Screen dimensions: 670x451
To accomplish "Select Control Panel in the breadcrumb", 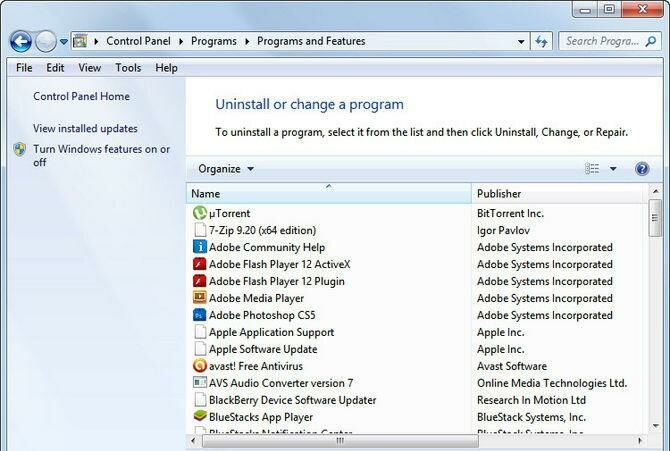I will [x=138, y=41].
